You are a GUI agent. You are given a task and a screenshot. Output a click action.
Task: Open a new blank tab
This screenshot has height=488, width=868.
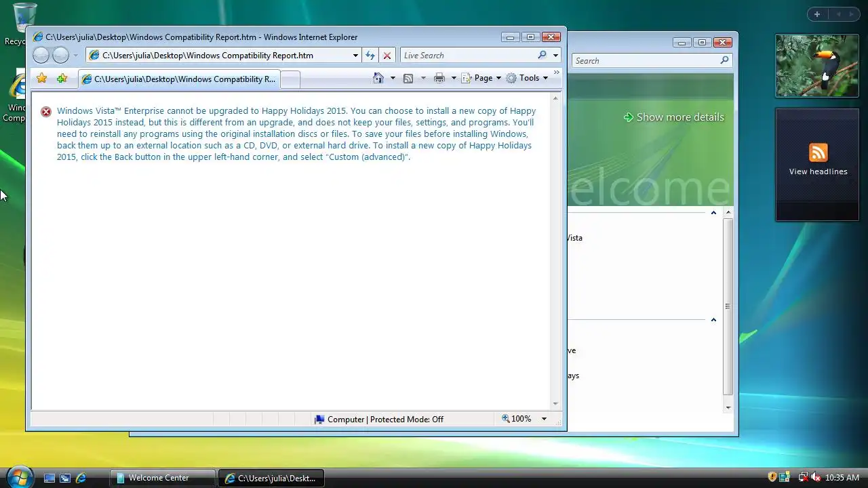click(290, 79)
